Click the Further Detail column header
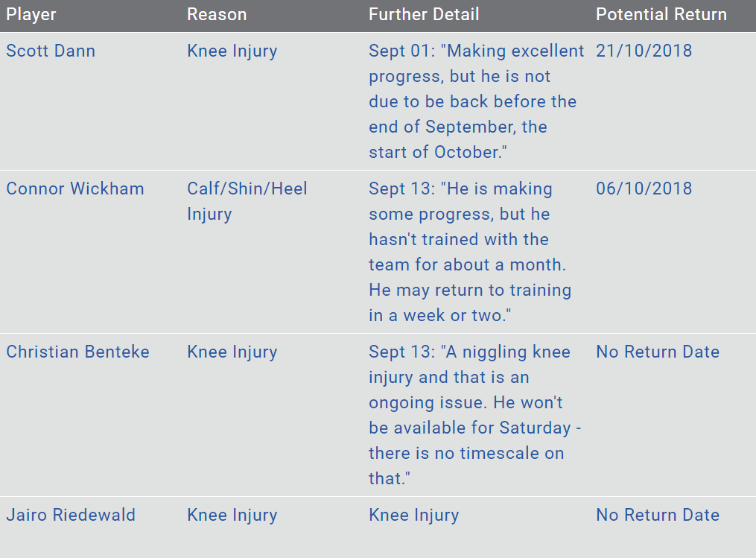This screenshot has width=756, height=558. (x=424, y=15)
